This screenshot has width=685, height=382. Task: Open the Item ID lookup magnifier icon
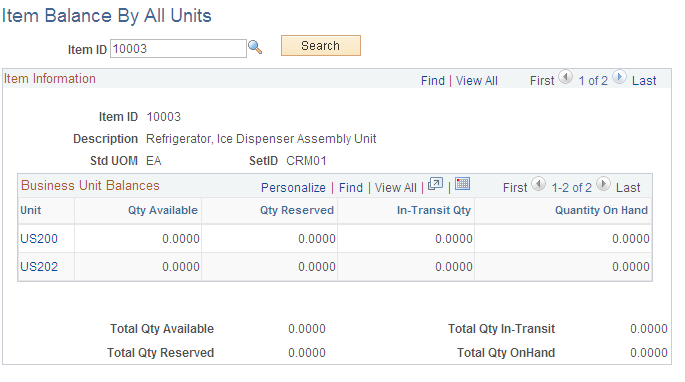[x=255, y=47]
